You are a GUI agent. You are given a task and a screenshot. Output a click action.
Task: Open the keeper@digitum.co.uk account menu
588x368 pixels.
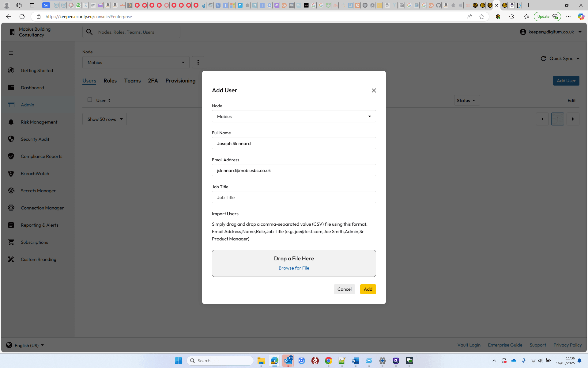[551, 32]
